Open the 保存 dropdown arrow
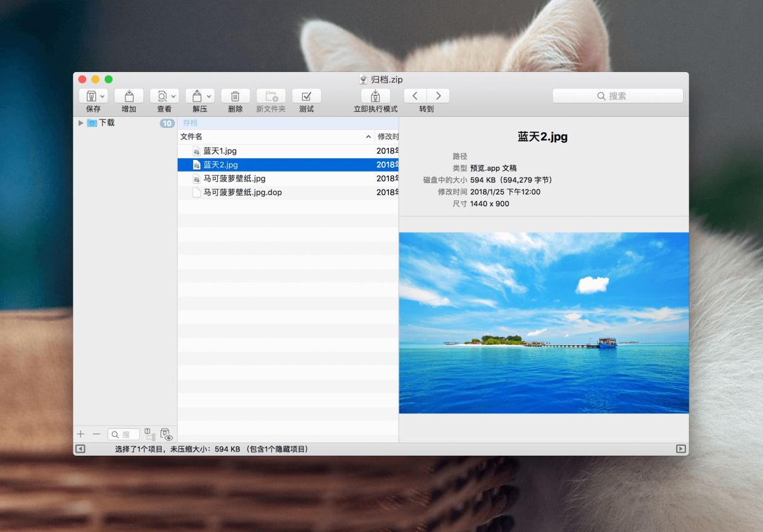 click(102, 97)
